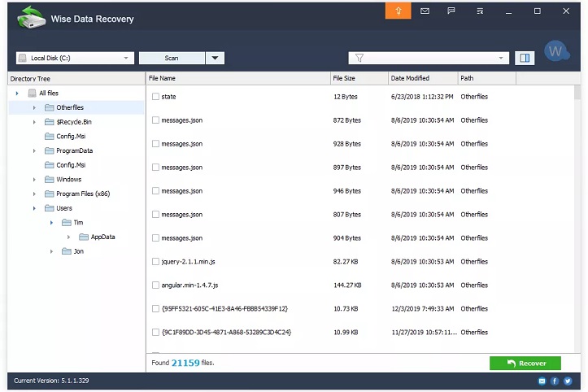Sort by the File Size column header
The width and height of the screenshot is (588, 392).
[359, 78]
